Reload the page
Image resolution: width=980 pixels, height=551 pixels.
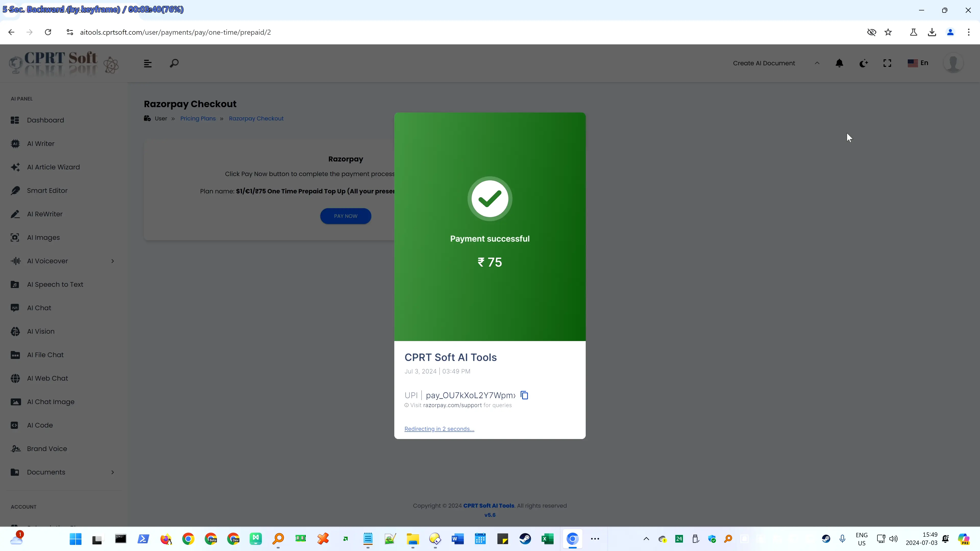pos(48,32)
